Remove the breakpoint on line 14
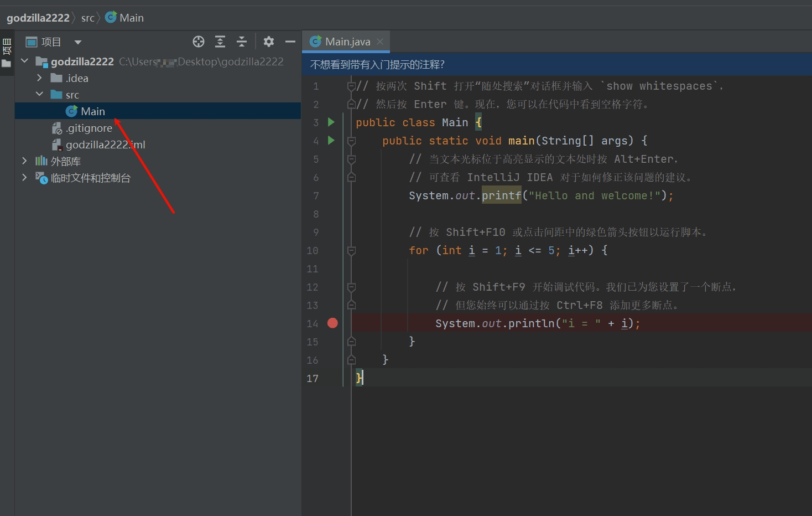Screen dimensions: 812x516 pos(332,323)
